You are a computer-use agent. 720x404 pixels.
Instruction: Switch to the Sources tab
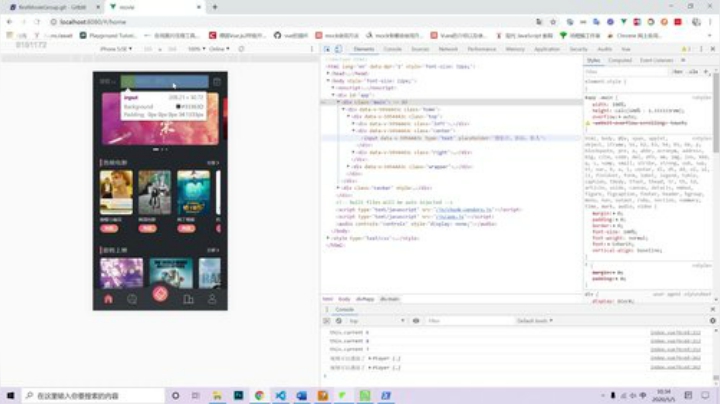420,49
